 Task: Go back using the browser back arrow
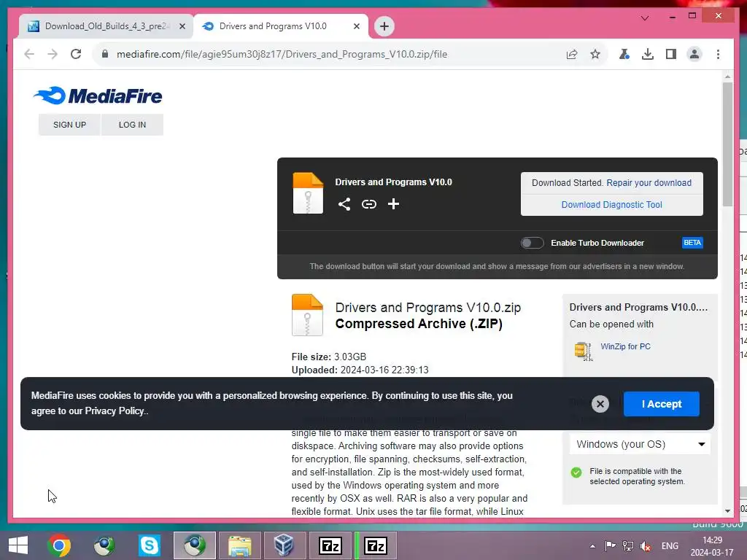29,54
